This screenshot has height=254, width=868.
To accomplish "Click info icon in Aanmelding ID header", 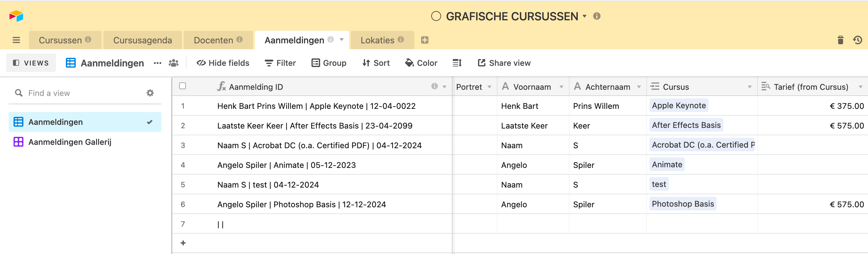I will (435, 86).
